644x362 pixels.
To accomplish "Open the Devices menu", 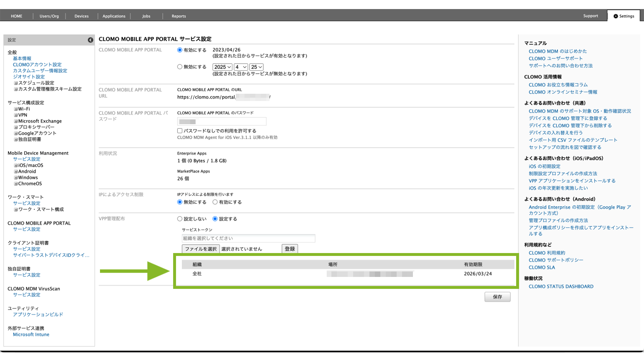I will click(81, 16).
